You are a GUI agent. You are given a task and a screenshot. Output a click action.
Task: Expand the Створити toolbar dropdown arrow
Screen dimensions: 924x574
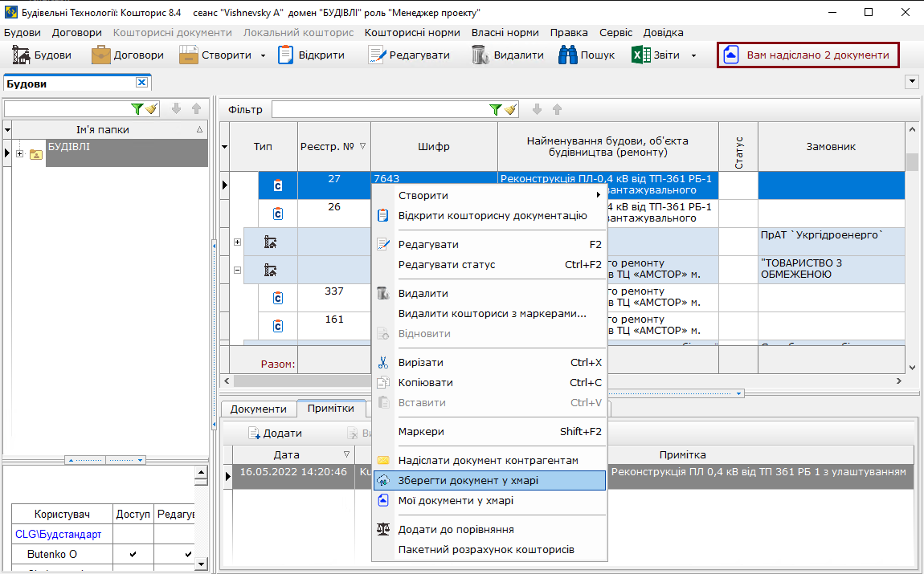click(x=263, y=55)
